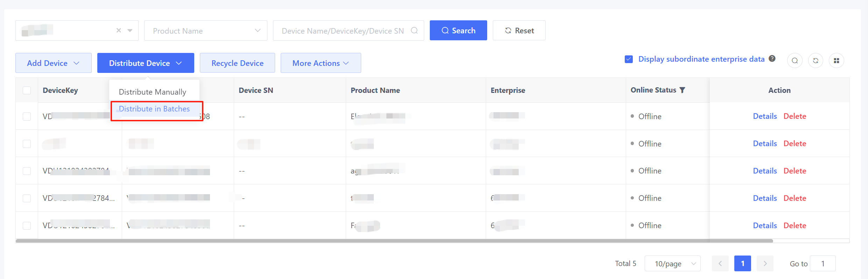Open the grid column settings icon
The height and width of the screenshot is (279, 868).
point(836,61)
